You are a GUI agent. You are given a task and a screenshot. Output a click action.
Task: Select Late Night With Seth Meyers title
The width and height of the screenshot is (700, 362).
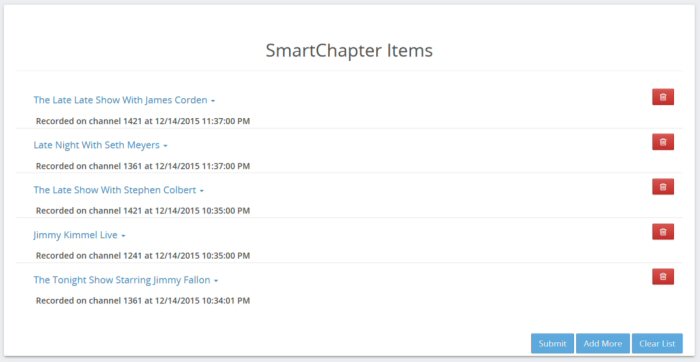click(x=96, y=145)
